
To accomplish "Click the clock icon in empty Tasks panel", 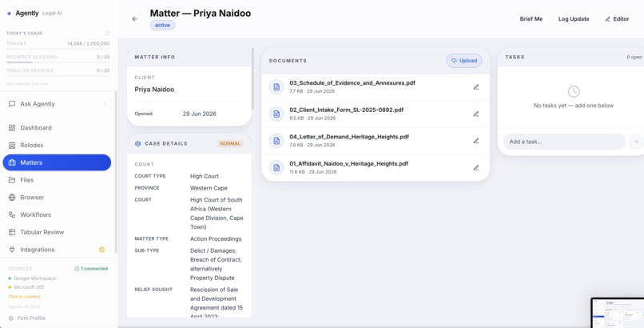I will pyautogui.click(x=574, y=92).
